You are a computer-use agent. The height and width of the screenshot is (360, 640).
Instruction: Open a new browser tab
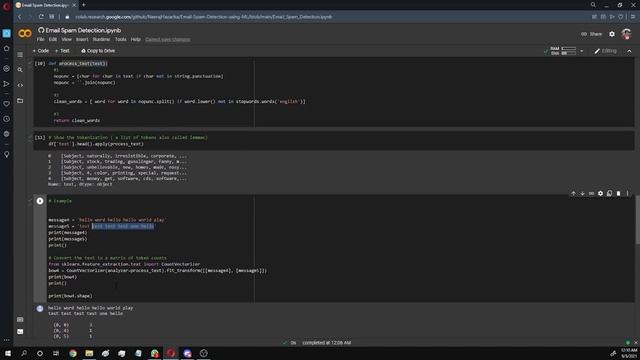point(84,5)
